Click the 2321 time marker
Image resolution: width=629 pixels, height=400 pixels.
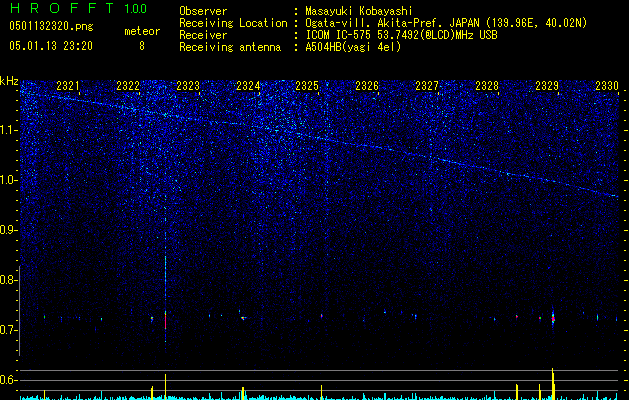click(x=68, y=86)
